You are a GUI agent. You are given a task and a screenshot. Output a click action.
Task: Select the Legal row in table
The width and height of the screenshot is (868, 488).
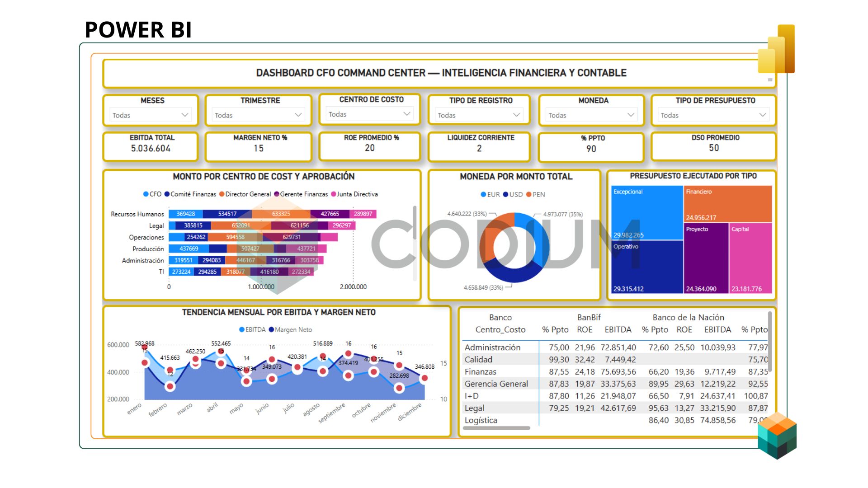[616, 408]
